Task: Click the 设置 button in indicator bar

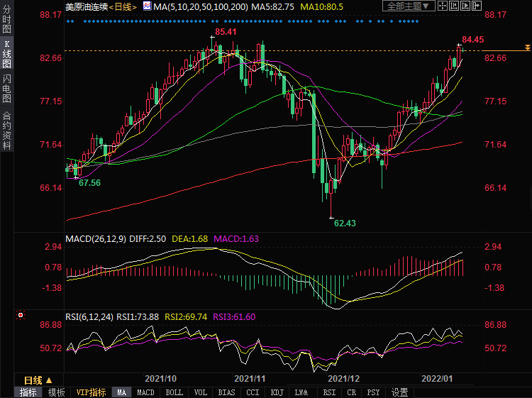Action: (x=400, y=392)
